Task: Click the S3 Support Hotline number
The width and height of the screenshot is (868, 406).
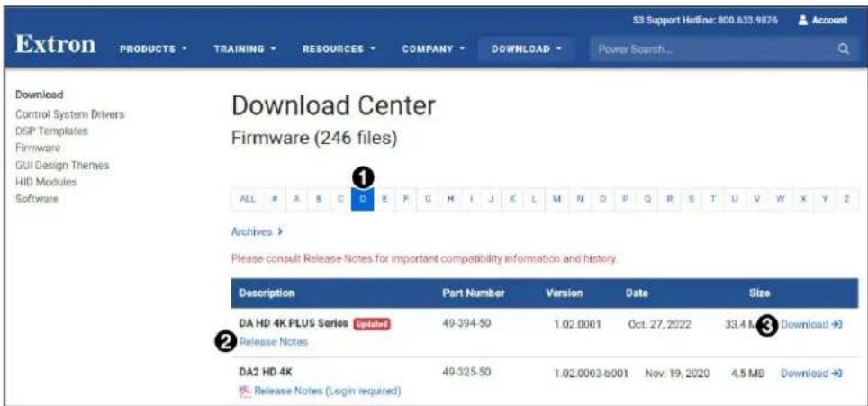Action: pyautogui.click(x=748, y=20)
